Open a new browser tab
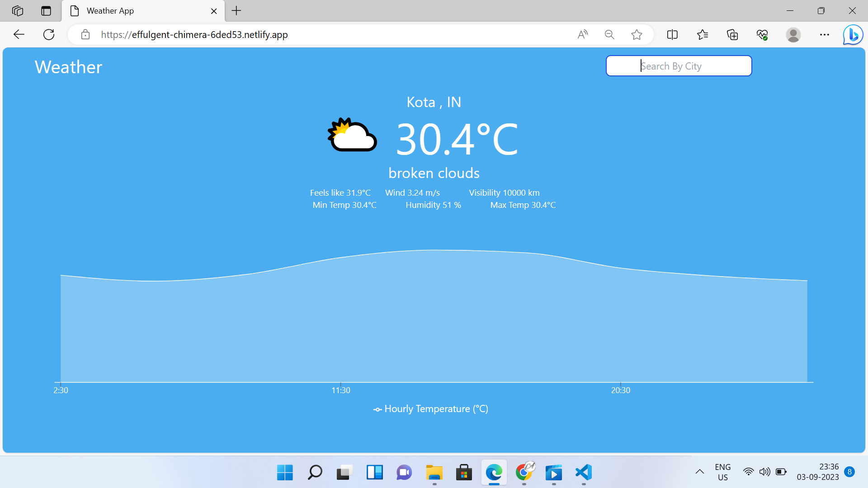 236,10
